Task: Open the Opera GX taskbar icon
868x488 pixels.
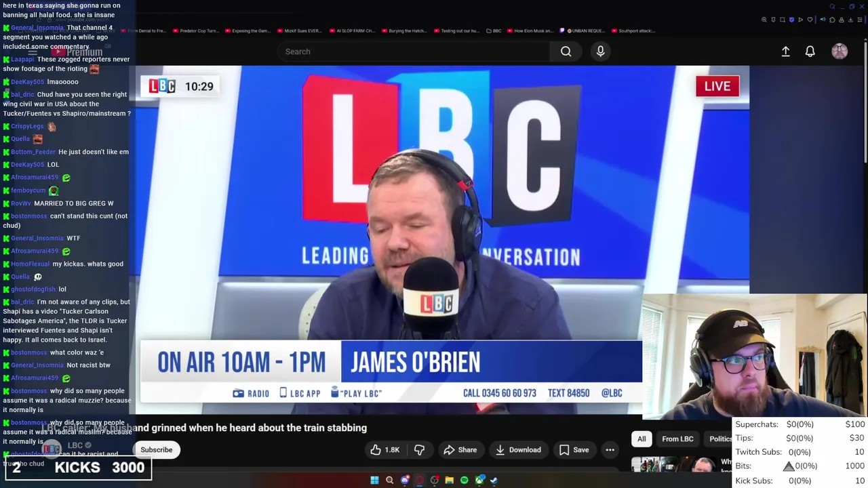Action: [420, 480]
